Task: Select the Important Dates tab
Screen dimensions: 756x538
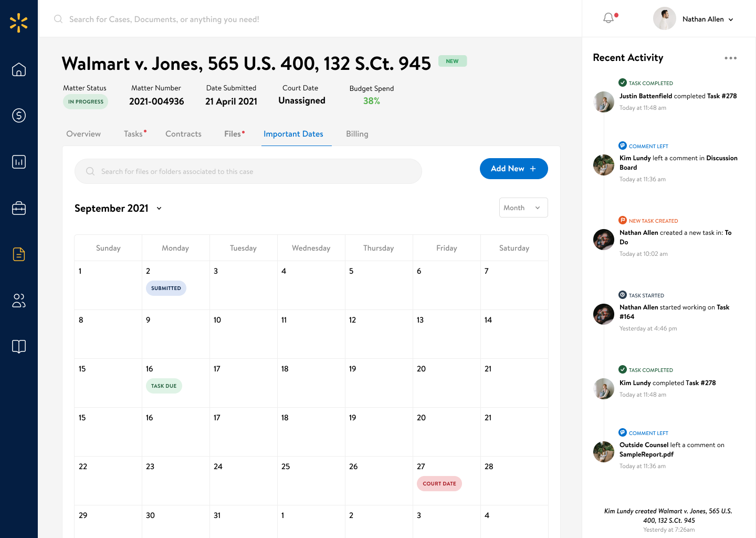Action: tap(293, 134)
